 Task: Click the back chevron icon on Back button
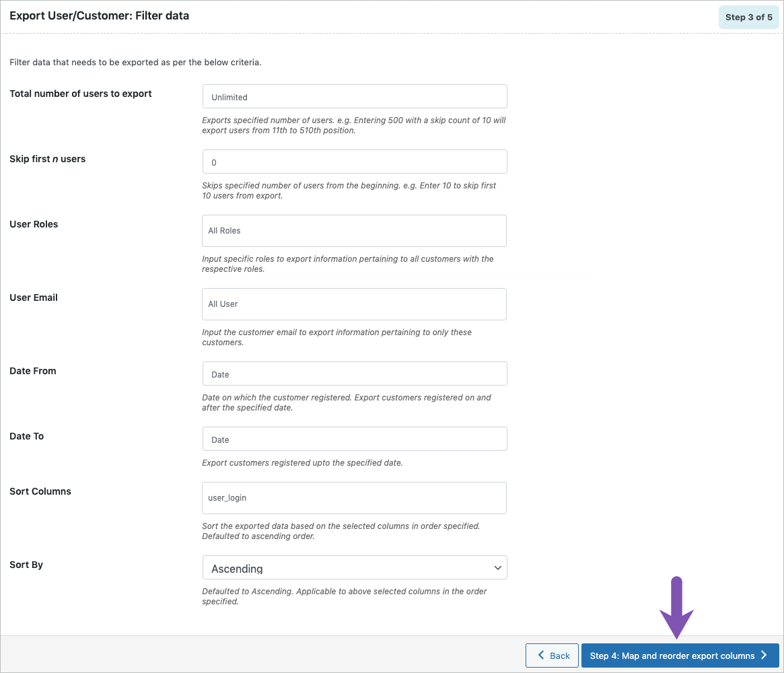pos(541,655)
